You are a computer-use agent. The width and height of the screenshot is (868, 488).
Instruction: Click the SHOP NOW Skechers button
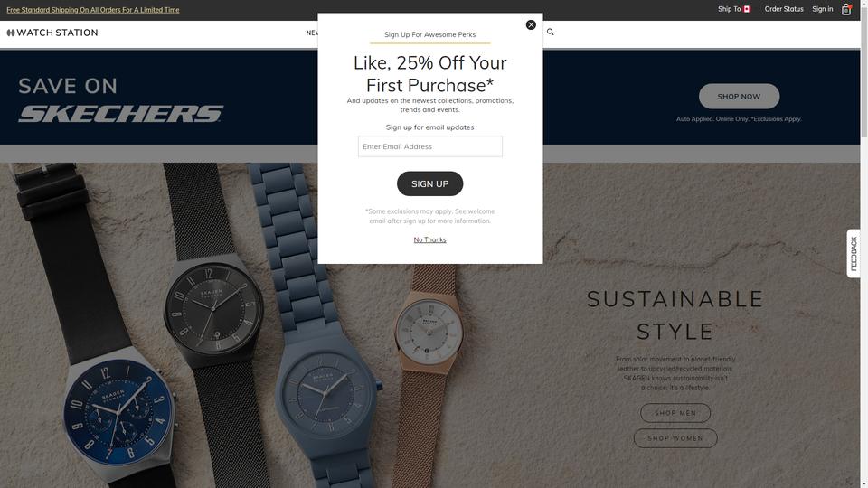point(739,97)
